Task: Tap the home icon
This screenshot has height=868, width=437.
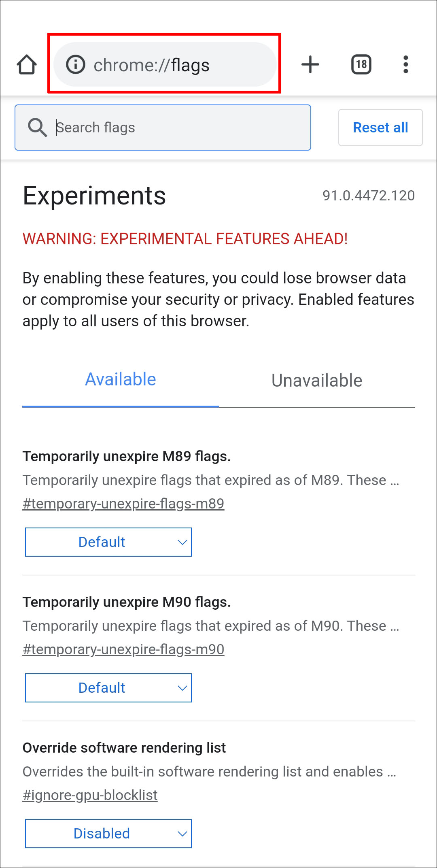Action: coord(27,65)
